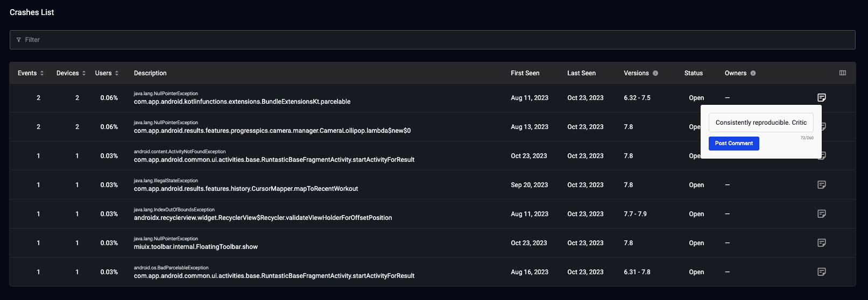
Task: Open comment icon for BundleExtensionsKt.parcelable crash
Action: tap(822, 98)
